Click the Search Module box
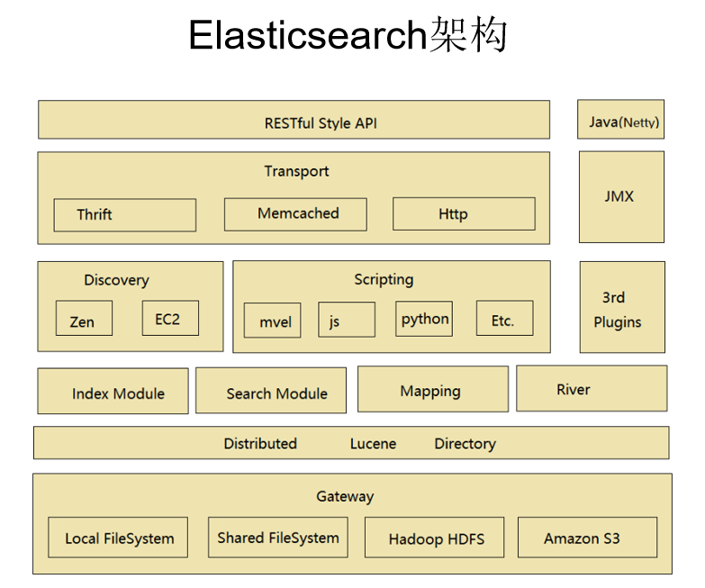705x588 pixels. pos(271,391)
